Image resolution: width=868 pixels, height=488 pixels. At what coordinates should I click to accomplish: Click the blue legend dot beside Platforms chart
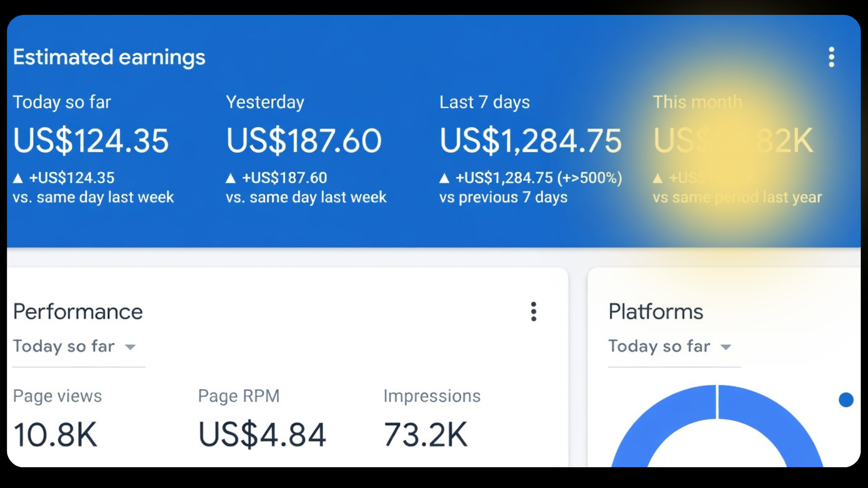846,399
